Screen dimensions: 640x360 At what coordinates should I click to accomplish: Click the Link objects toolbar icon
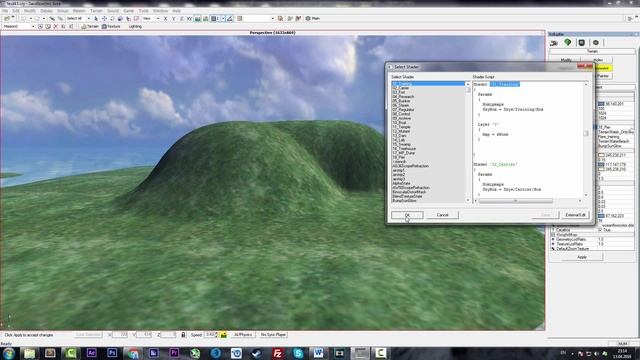pyautogui.click(x=52, y=18)
